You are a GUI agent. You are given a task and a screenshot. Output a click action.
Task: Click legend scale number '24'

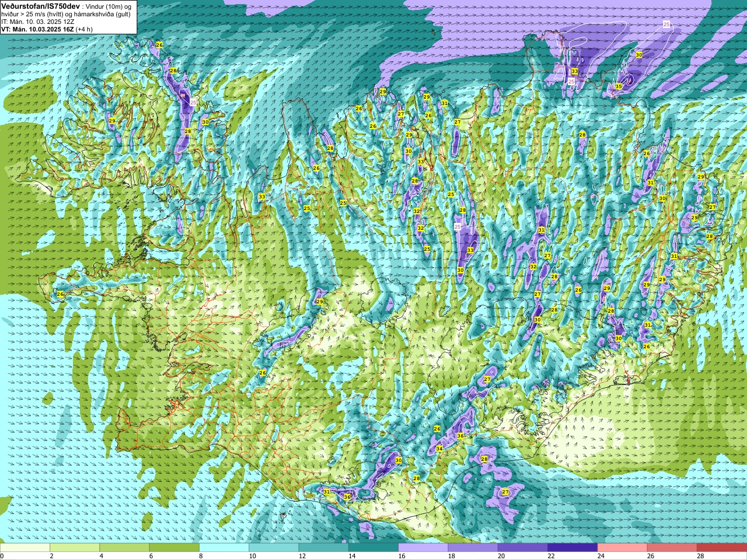[601, 556]
